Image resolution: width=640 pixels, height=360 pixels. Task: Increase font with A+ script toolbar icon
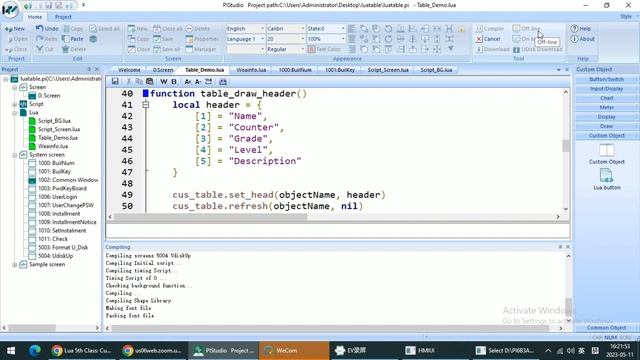pyautogui.click(x=187, y=82)
